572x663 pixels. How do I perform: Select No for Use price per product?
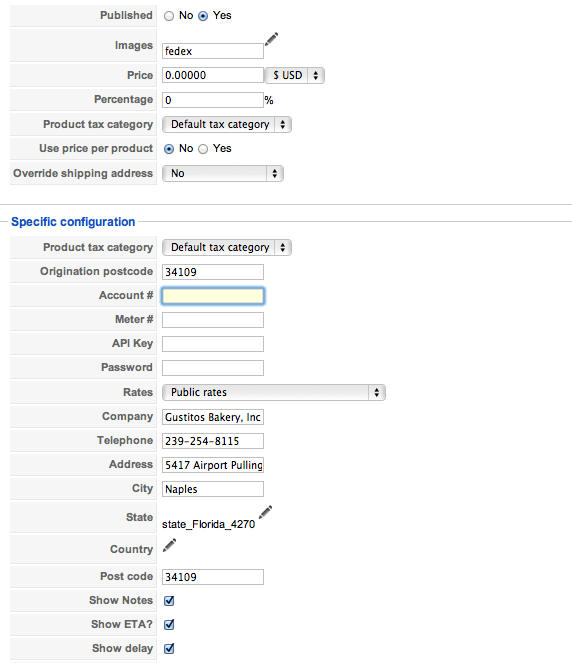169,149
